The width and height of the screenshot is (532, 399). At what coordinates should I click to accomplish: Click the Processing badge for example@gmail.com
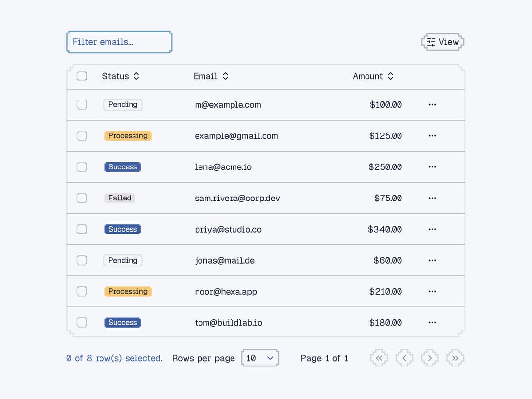pyautogui.click(x=128, y=136)
